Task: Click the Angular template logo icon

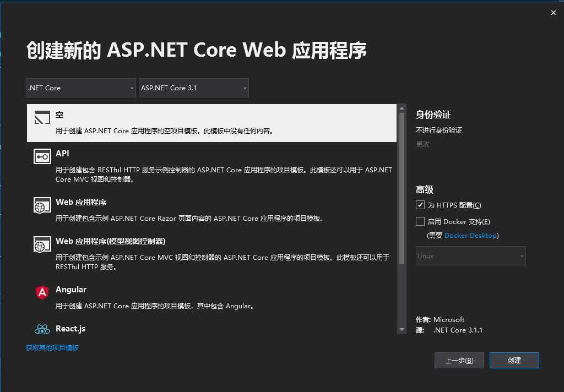Action: tap(42, 292)
